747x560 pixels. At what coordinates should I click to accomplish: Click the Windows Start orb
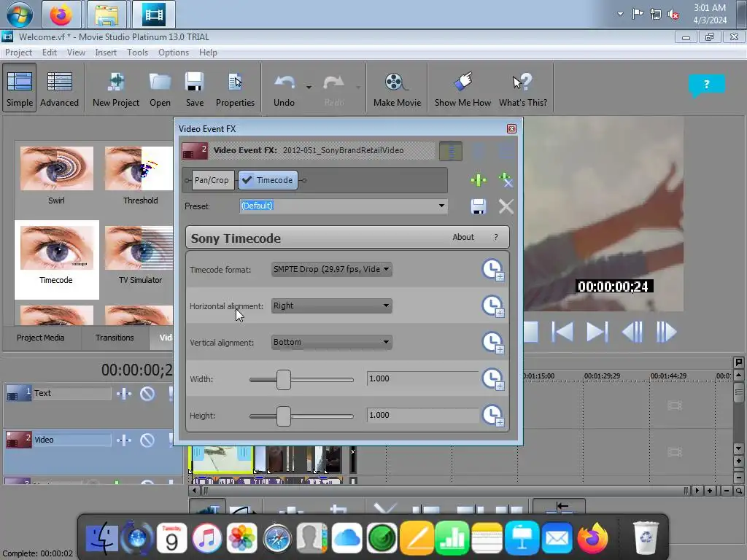click(x=20, y=15)
